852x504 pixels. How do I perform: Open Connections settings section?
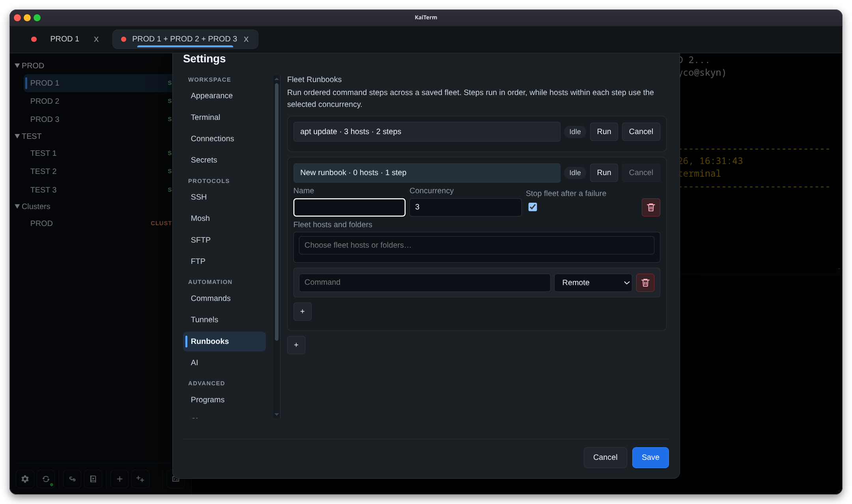point(224,139)
